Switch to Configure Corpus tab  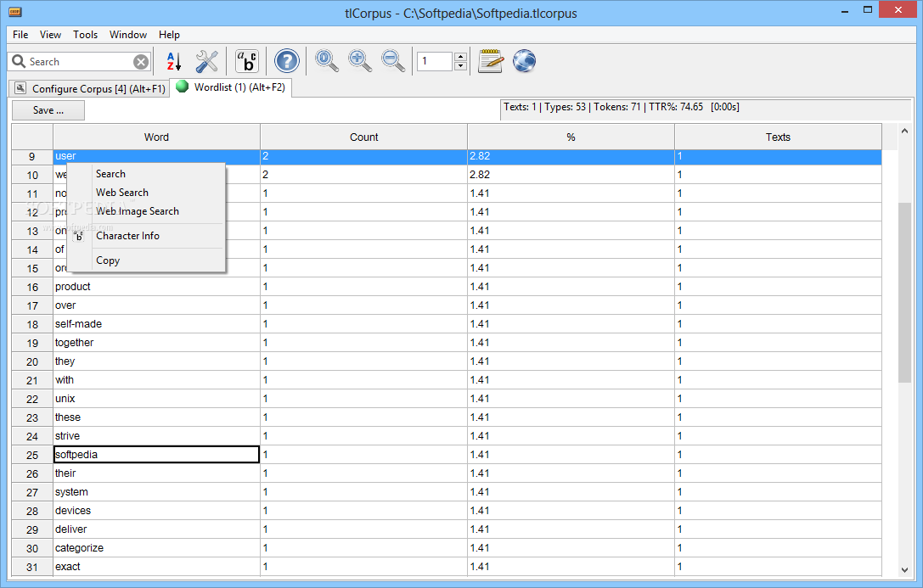pyautogui.click(x=89, y=88)
